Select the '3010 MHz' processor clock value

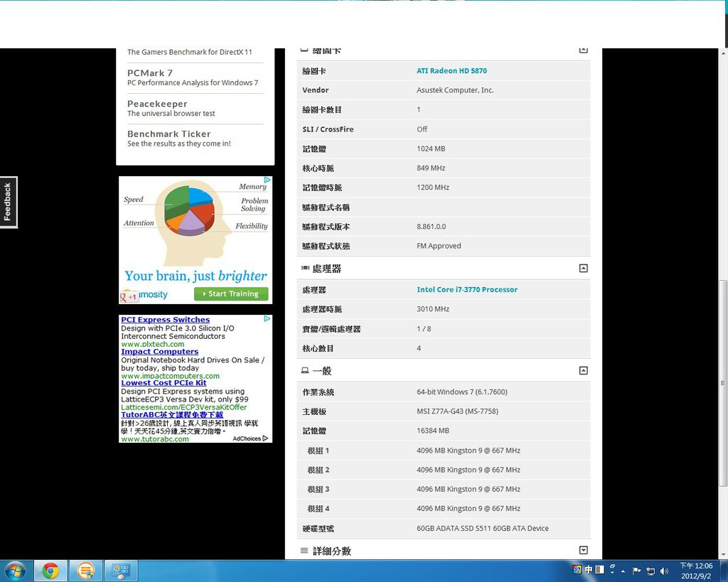click(433, 309)
